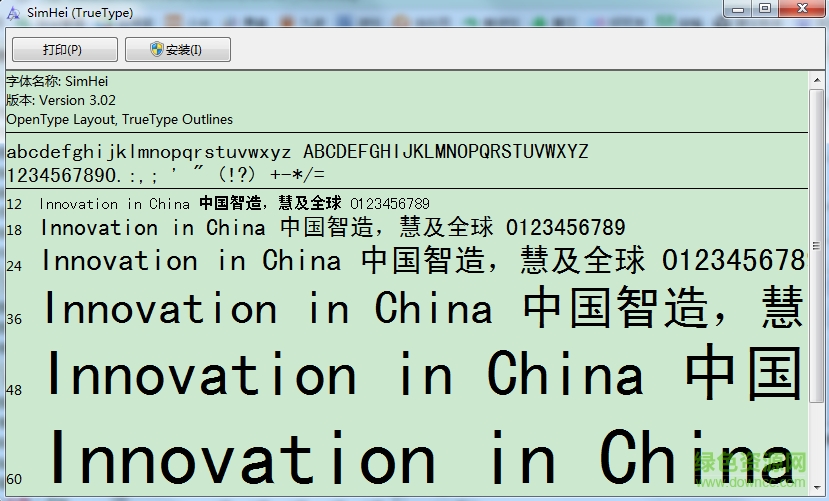
Task: Close the SimHei font viewer window
Action: click(802, 8)
